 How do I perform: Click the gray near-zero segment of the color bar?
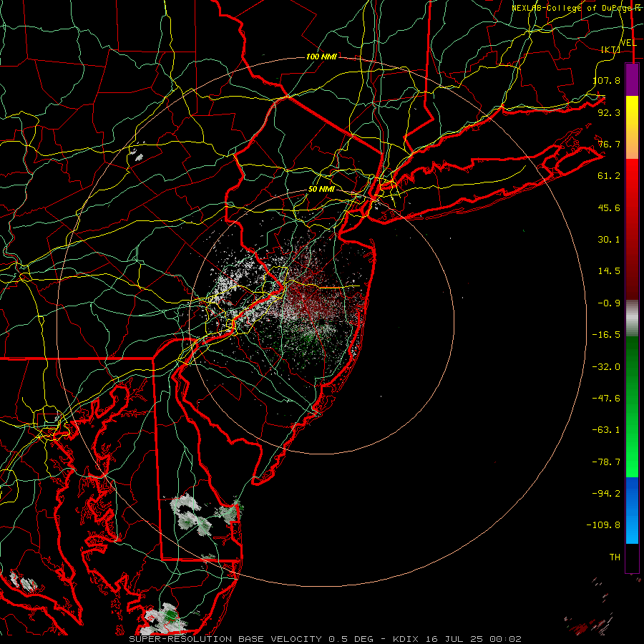632,318
